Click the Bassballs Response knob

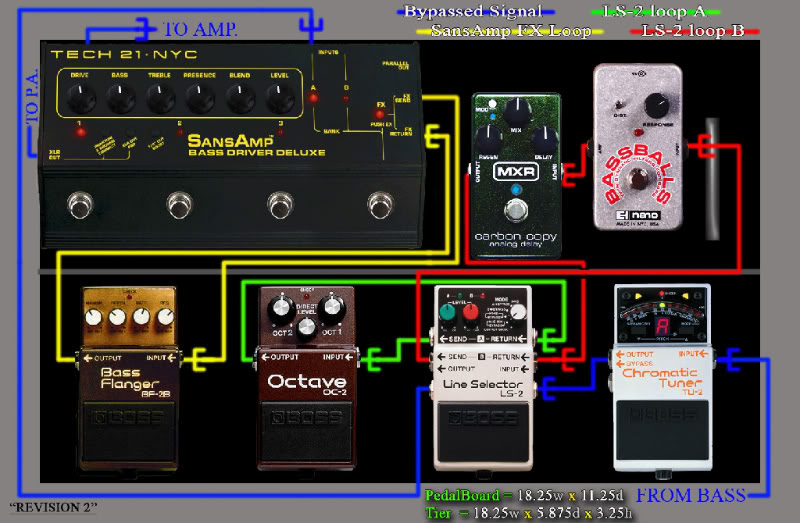point(657,106)
